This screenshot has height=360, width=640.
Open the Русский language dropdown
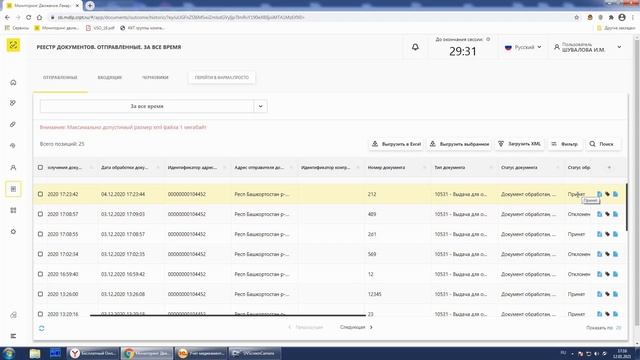tap(523, 47)
